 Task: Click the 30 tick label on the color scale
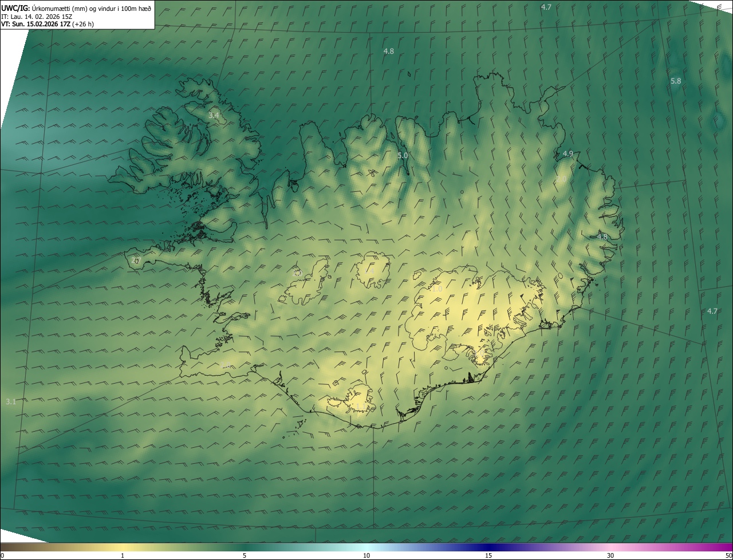[x=610, y=555]
